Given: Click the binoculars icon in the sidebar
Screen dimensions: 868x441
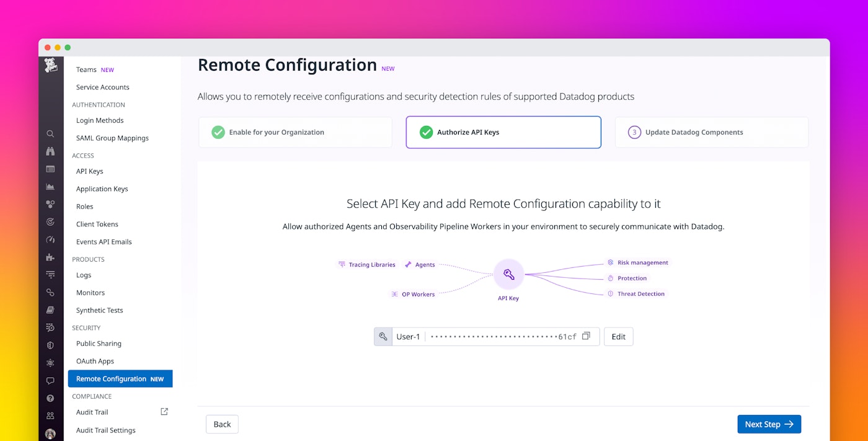Looking at the screenshot, I should click(x=51, y=151).
